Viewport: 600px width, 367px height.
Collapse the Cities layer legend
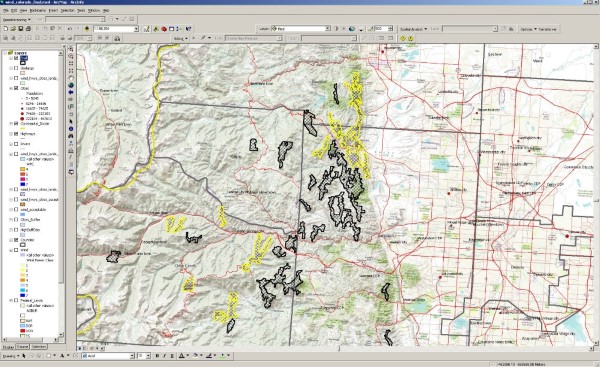click(x=11, y=88)
